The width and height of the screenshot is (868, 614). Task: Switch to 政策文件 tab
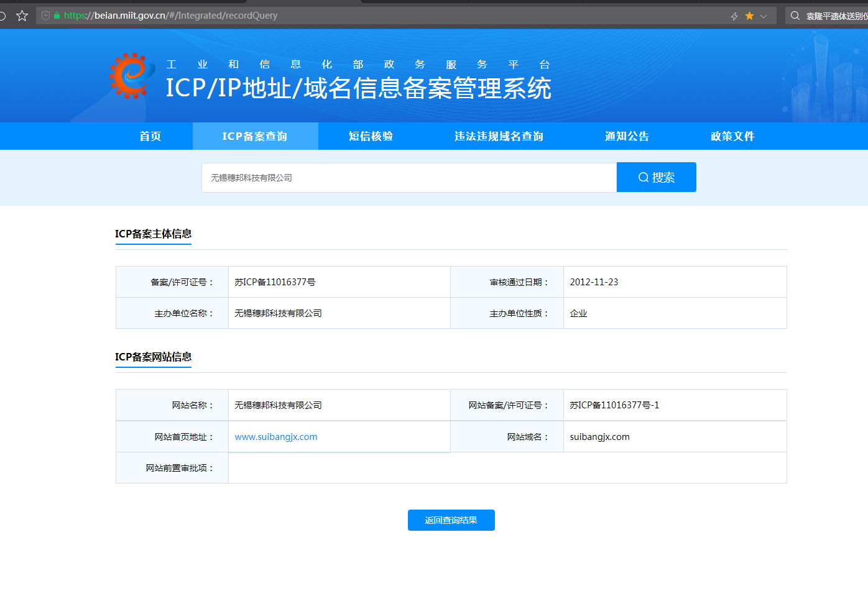732,136
